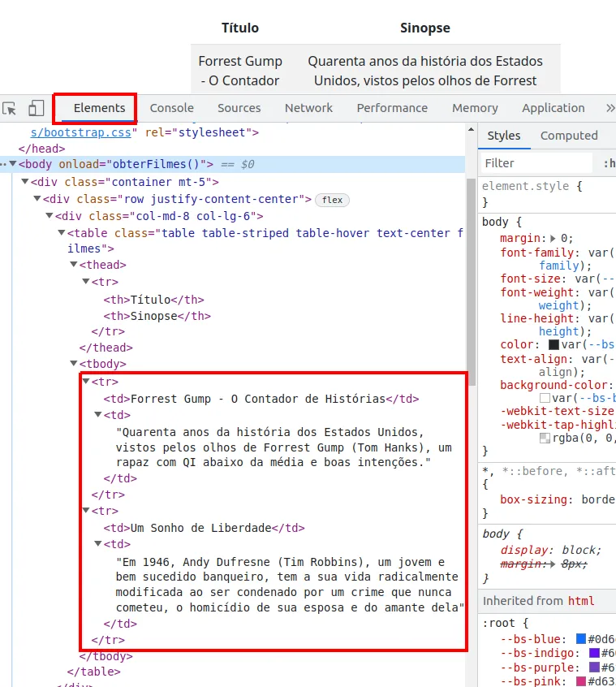The height and width of the screenshot is (687, 616).
Task: Collapse the Forrest Gump synopsis td
Action: (x=98, y=414)
